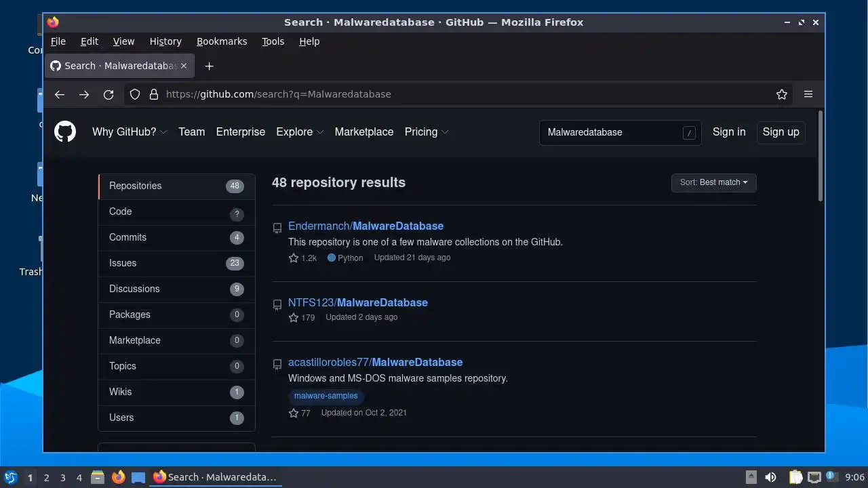The width and height of the screenshot is (868, 488).
Task: Open Marketplace in the top navigation
Action: (364, 132)
